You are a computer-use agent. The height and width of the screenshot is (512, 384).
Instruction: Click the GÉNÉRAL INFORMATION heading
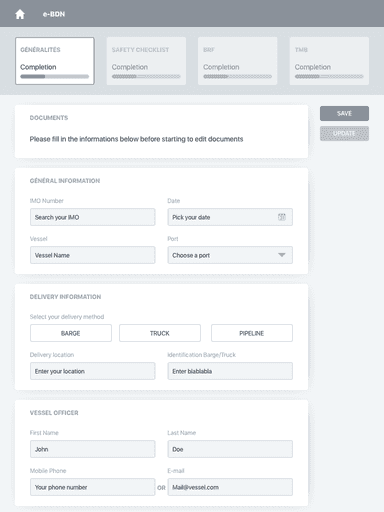(65, 181)
